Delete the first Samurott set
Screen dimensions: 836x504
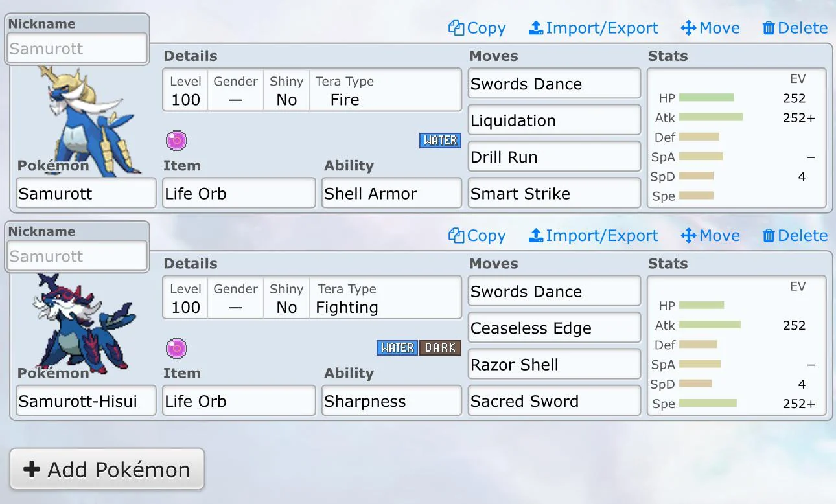click(x=795, y=29)
